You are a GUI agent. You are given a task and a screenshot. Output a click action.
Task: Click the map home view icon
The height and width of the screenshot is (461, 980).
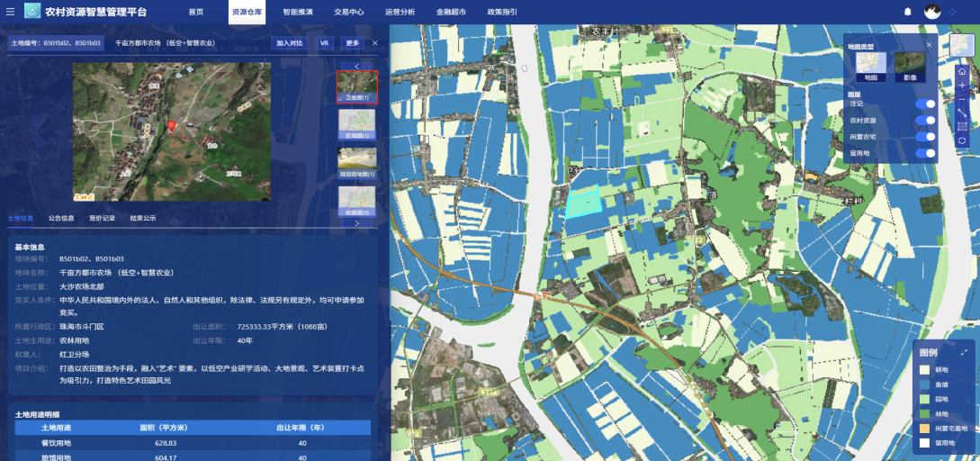click(962, 71)
